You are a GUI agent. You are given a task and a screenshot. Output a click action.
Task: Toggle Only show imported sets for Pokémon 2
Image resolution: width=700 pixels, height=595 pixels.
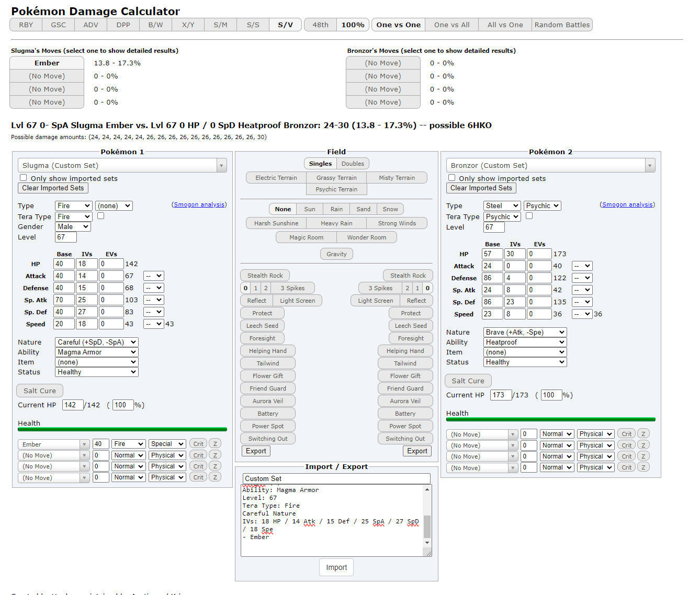(x=452, y=178)
